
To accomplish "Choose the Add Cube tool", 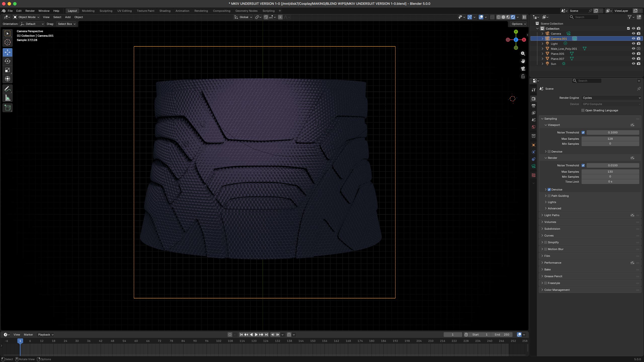I will pos(8,108).
